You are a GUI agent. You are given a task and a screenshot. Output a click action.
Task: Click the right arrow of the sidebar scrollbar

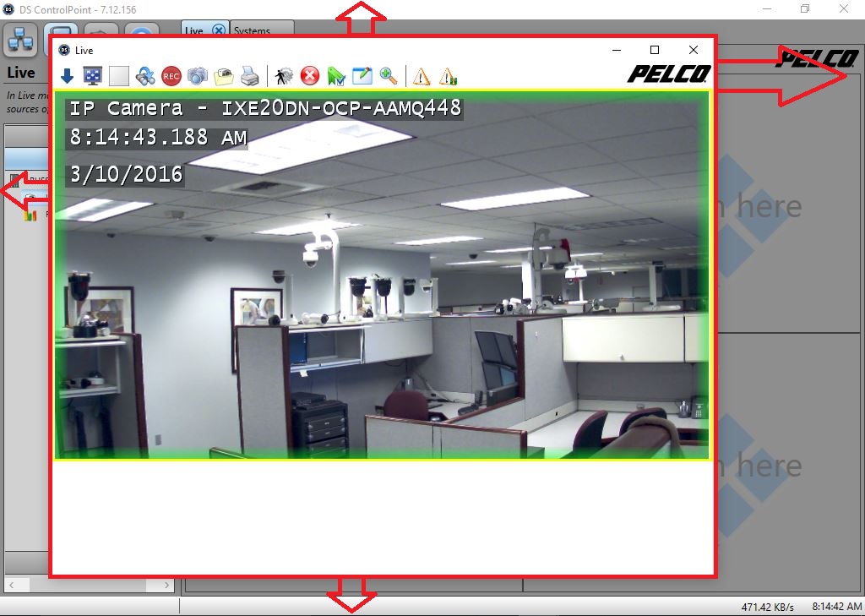tap(166, 584)
